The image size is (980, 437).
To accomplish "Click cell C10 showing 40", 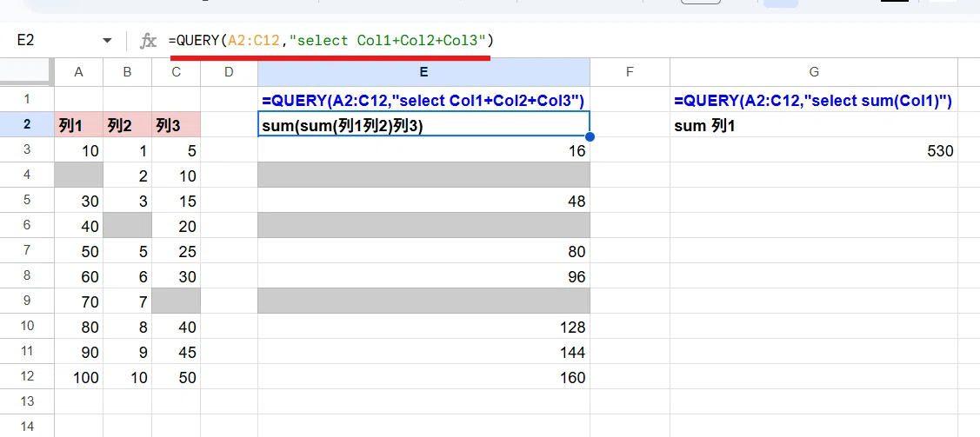I will (x=177, y=327).
